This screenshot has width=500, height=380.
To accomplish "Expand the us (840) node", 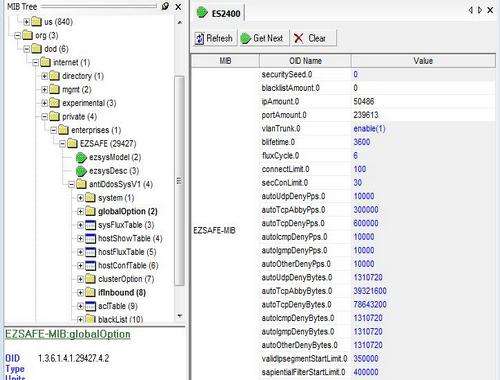I will tap(27, 22).
